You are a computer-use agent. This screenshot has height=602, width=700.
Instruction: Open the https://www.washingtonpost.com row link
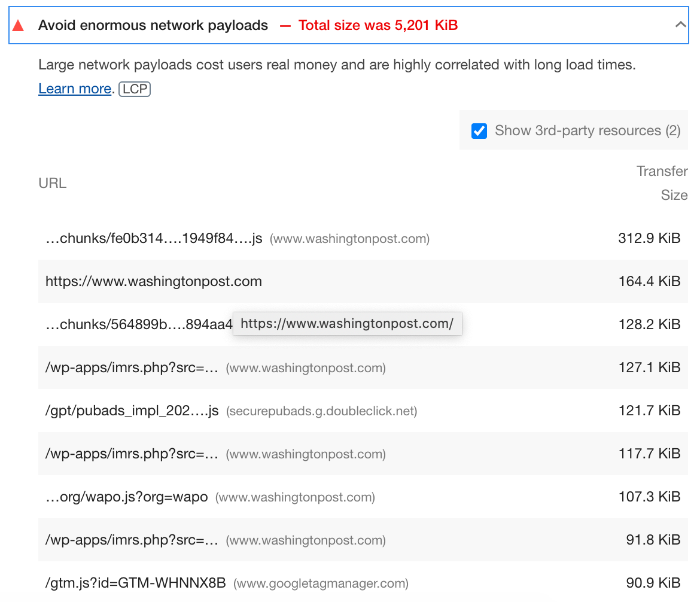click(154, 281)
